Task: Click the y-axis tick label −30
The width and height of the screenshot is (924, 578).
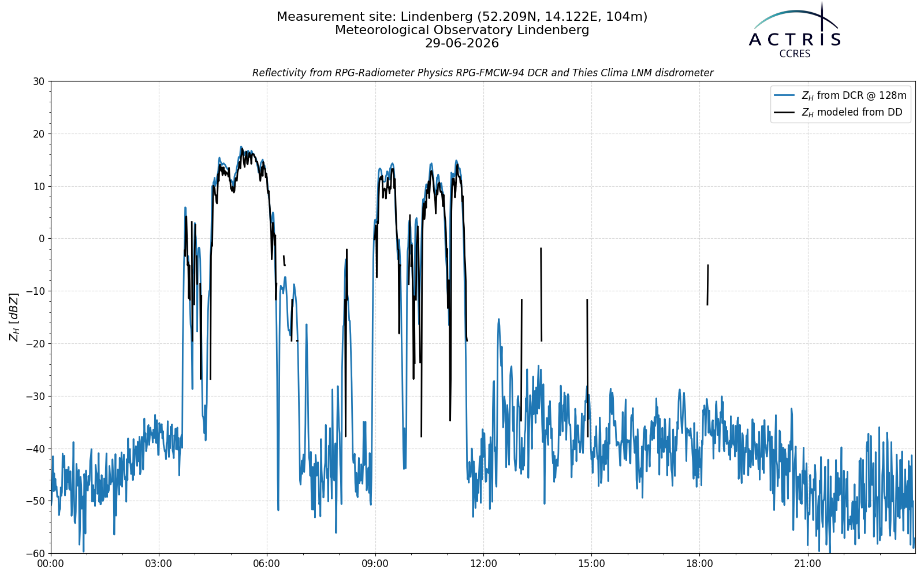Action: 34,397
